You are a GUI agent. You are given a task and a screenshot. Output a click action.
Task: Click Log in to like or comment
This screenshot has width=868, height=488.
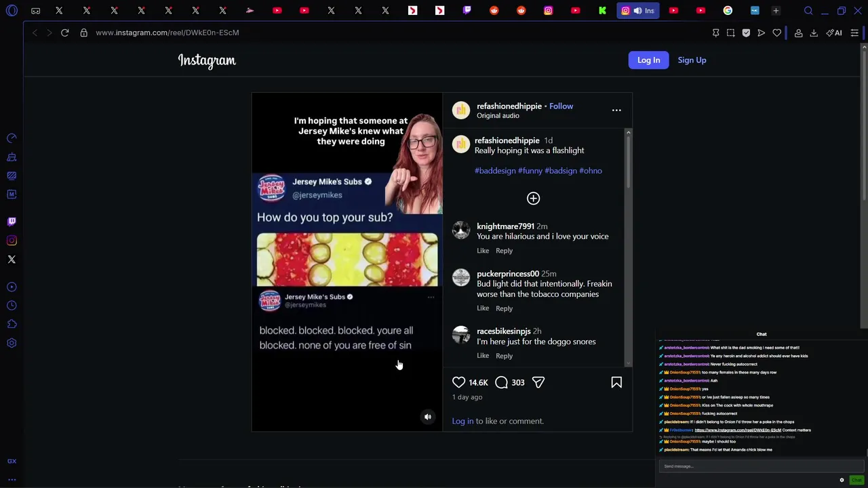[x=463, y=422]
